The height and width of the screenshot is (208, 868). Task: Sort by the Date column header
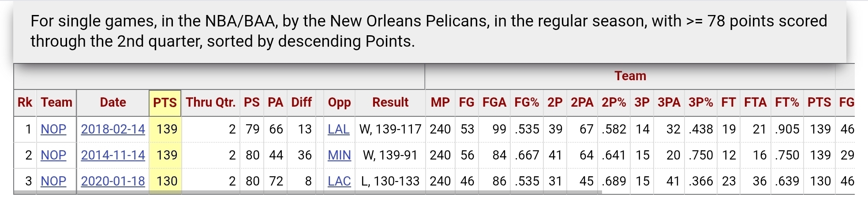coord(113,103)
